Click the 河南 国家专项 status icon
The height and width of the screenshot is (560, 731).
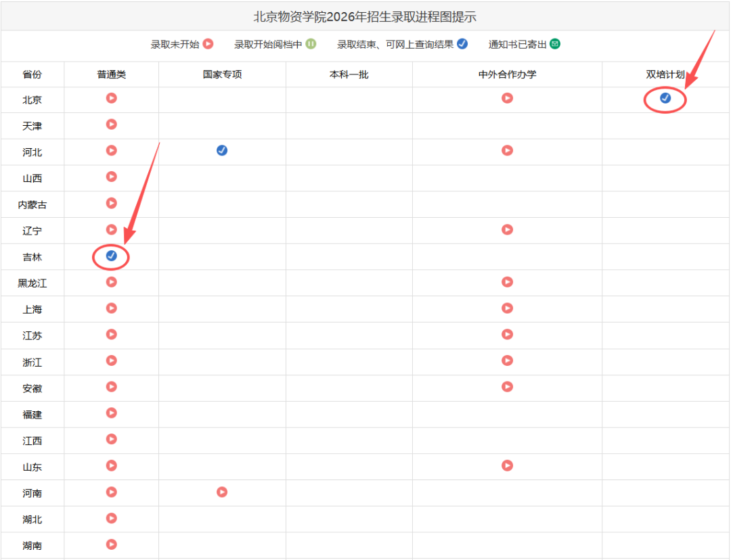pyautogui.click(x=222, y=492)
